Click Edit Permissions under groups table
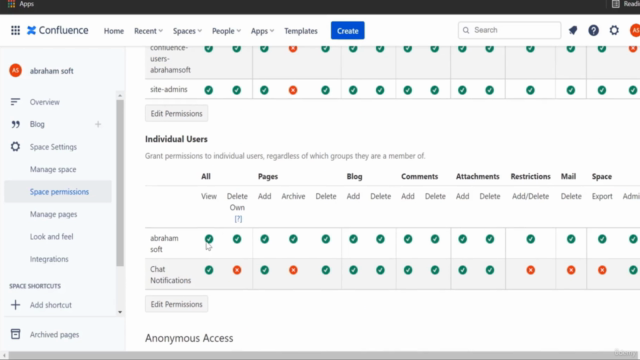This screenshot has height=360, width=640. pyautogui.click(x=176, y=113)
